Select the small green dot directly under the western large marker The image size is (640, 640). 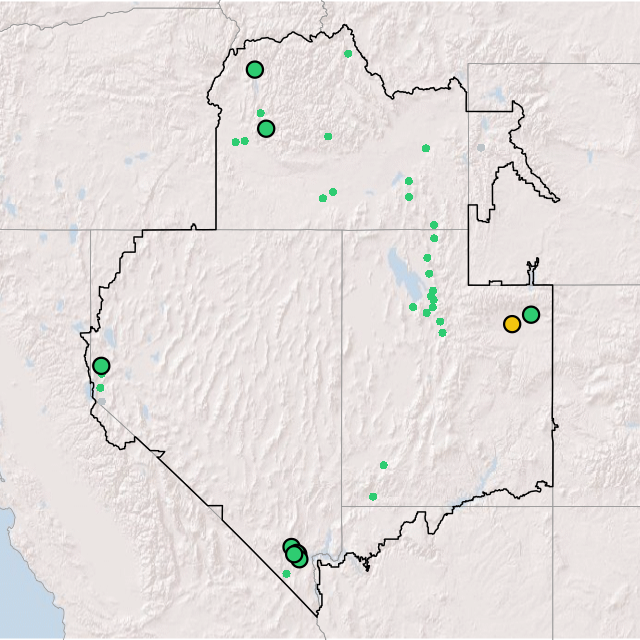pos(100,388)
